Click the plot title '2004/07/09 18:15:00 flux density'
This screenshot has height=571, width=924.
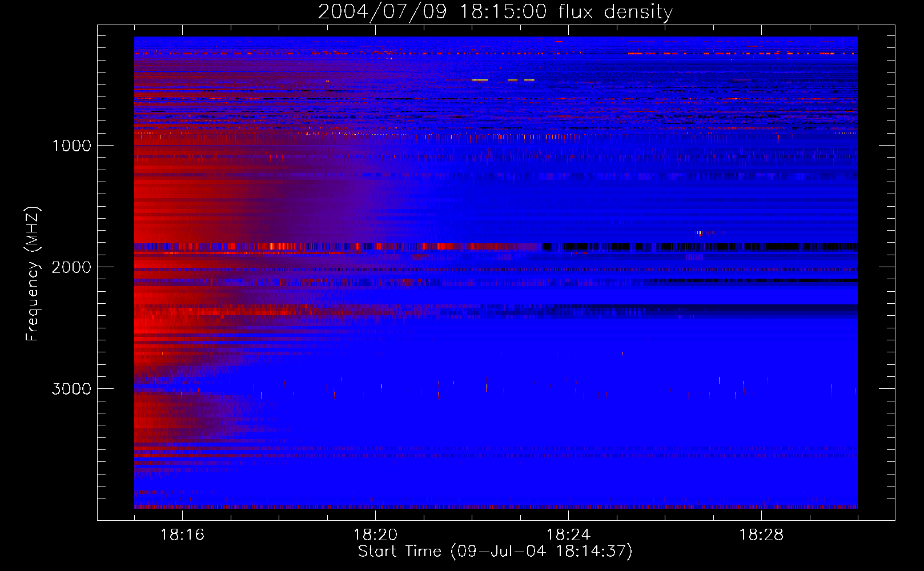point(495,12)
